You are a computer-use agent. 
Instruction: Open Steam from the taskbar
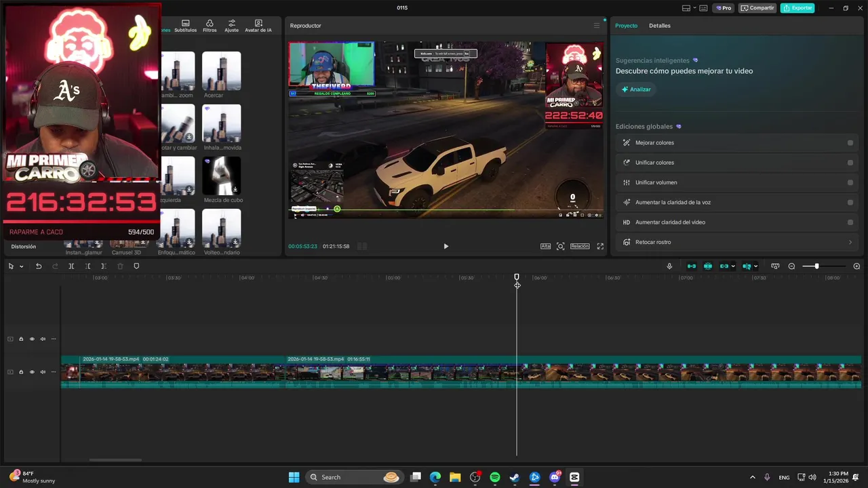515,477
